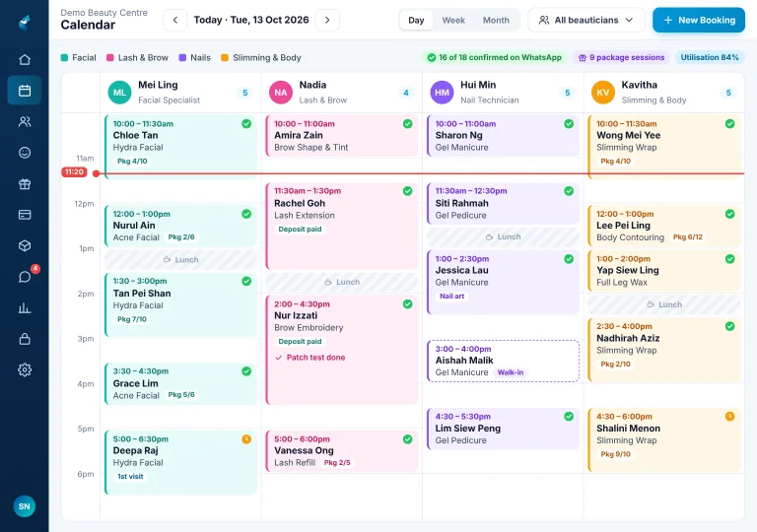This screenshot has width=757, height=532.
Task: Click pending clock icon on Deepa Raj booking
Action: 246,439
